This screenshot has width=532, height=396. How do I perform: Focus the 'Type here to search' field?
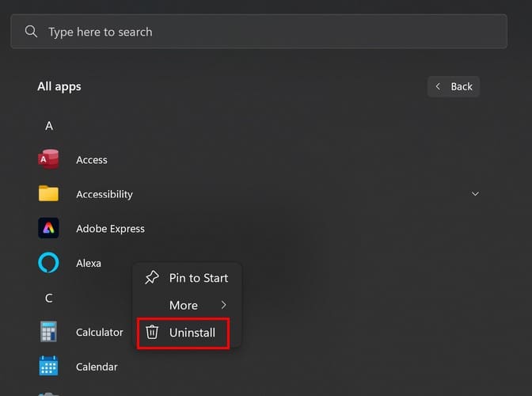pos(259,32)
